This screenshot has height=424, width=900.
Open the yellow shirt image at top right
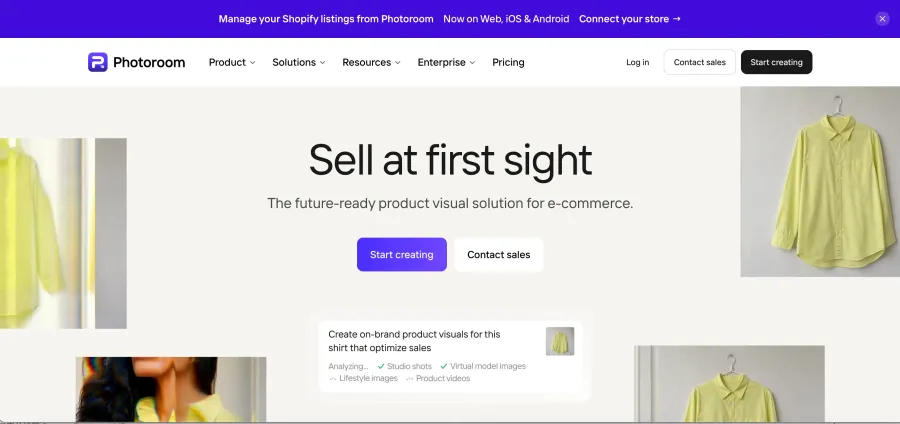pyautogui.click(x=820, y=181)
